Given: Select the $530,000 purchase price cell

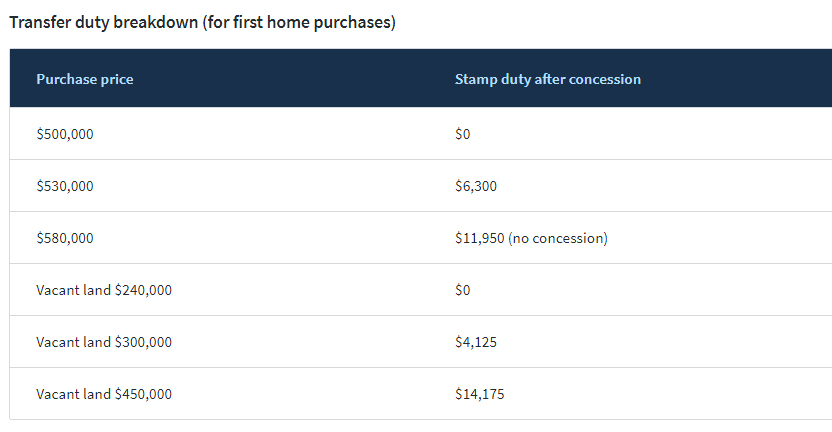Looking at the screenshot, I should [x=64, y=186].
